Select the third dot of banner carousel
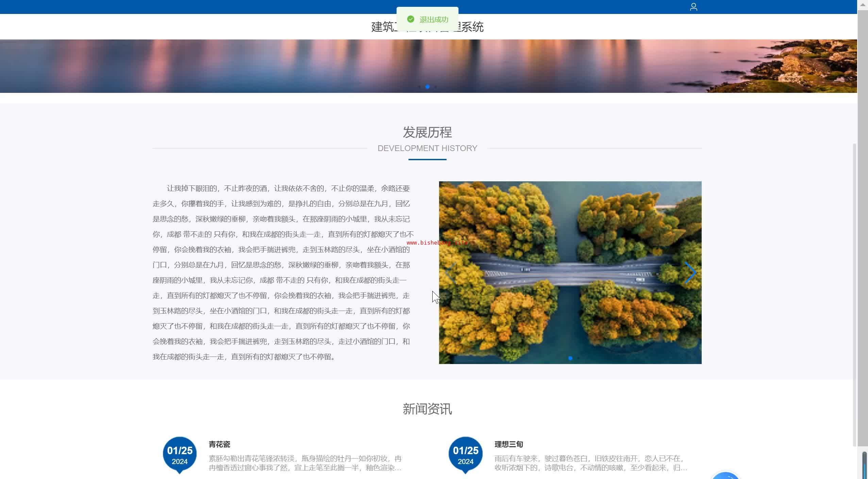This screenshot has width=868, height=479. [435, 87]
